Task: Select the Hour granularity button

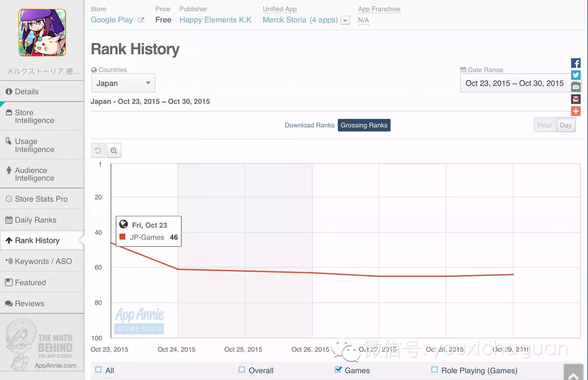Action: [x=545, y=125]
